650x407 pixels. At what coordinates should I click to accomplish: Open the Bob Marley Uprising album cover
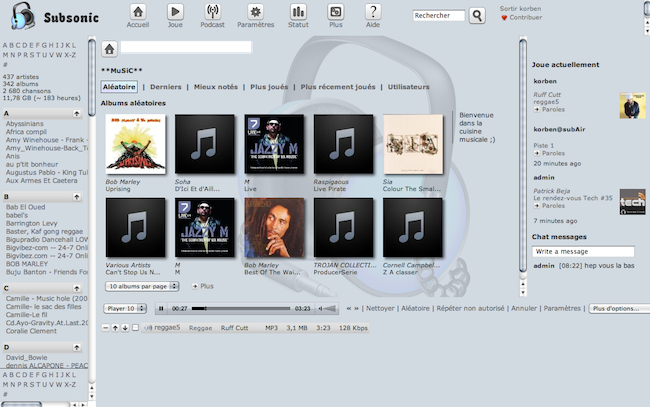coord(136,144)
